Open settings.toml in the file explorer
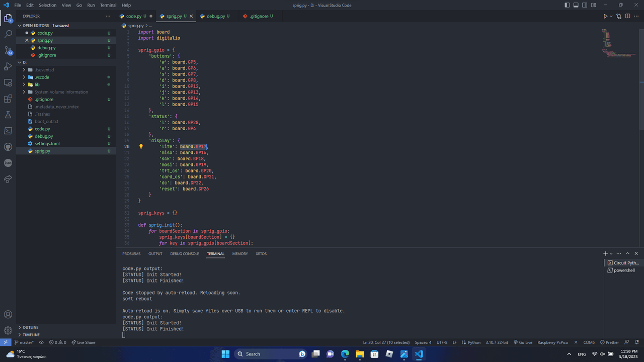644x362 pixels. [47, 144]
